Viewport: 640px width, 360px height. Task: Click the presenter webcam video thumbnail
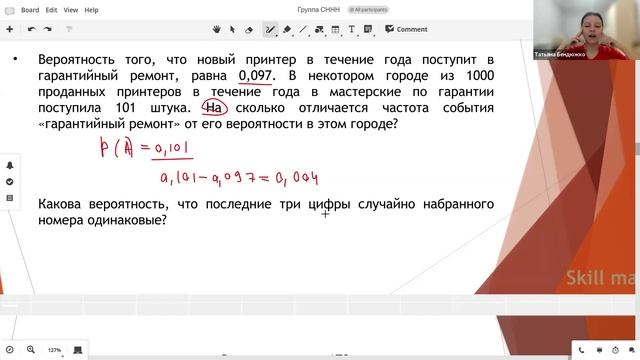[586, 30]
